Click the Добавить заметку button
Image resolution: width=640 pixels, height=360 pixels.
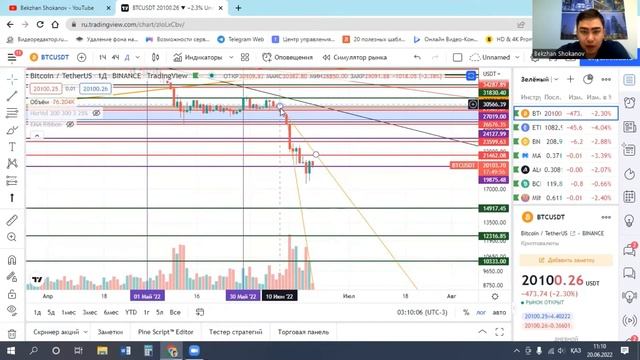(566, 260)
